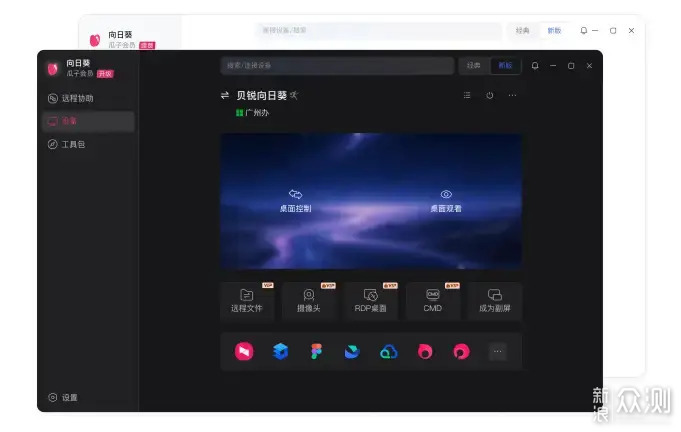Focus the search devices field in dark window
This screenshot has width=681, height=432.
337,66
